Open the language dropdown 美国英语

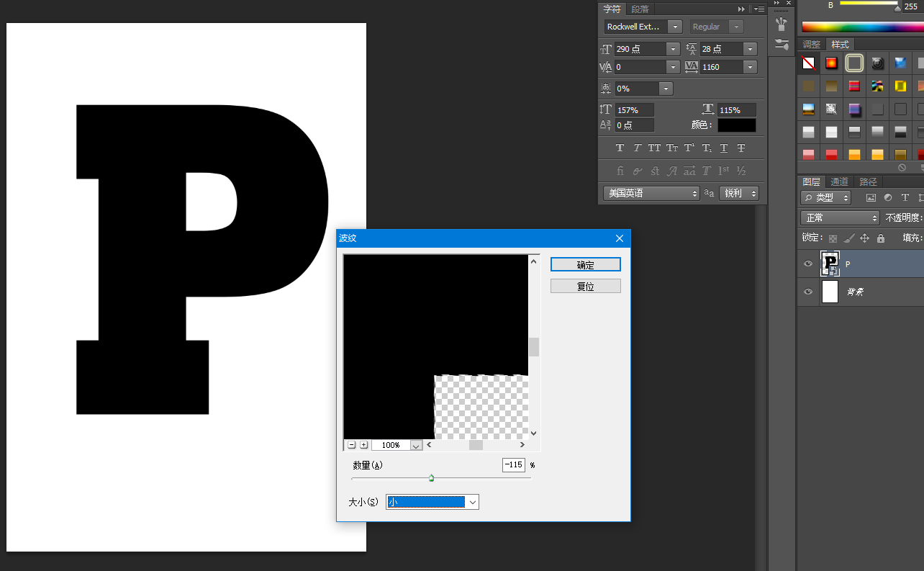point(651,193)
